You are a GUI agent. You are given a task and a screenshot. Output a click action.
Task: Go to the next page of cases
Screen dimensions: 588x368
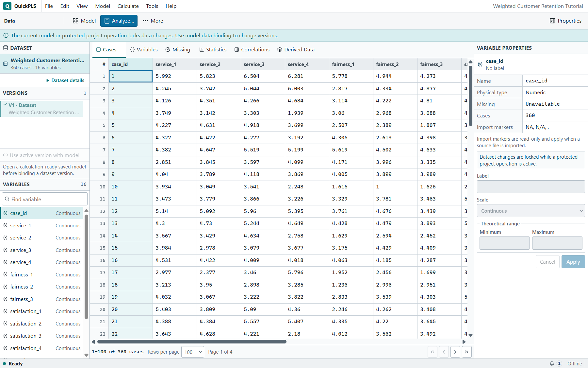[x=455, y=352]
